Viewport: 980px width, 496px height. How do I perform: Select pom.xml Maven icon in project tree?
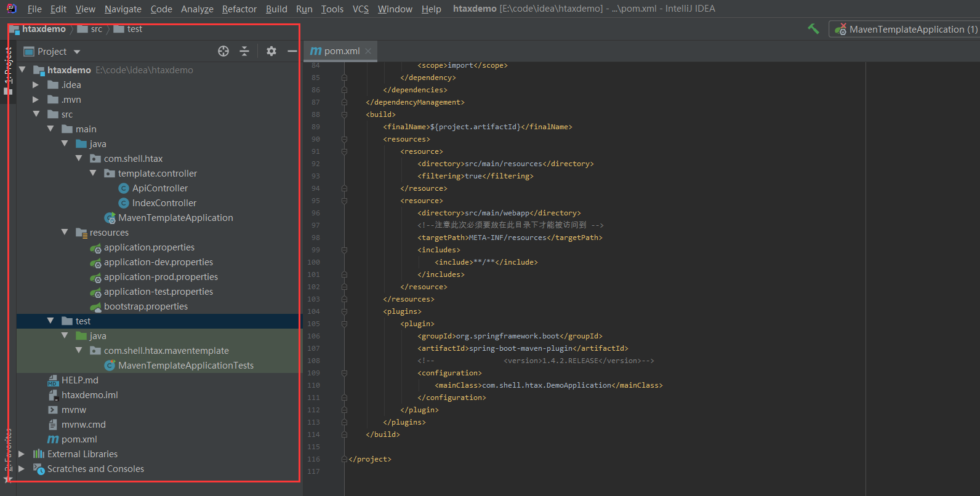coord(53,439)
